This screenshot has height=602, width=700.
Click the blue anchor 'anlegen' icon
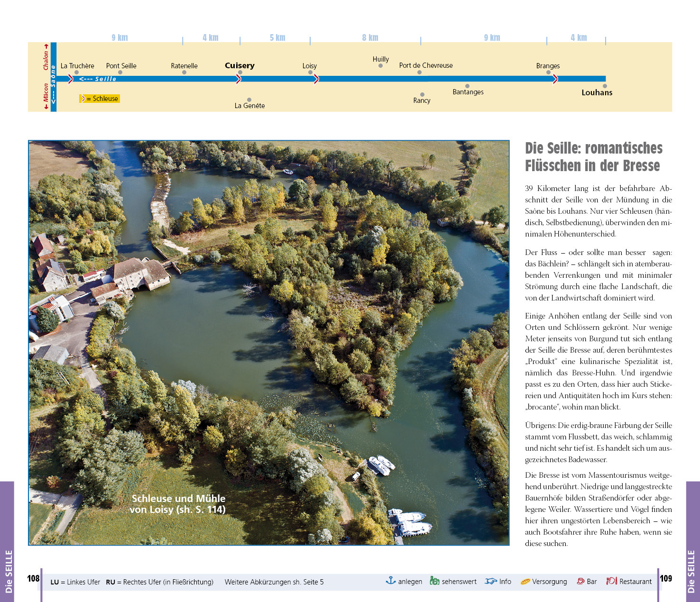[x=390, y=581]
